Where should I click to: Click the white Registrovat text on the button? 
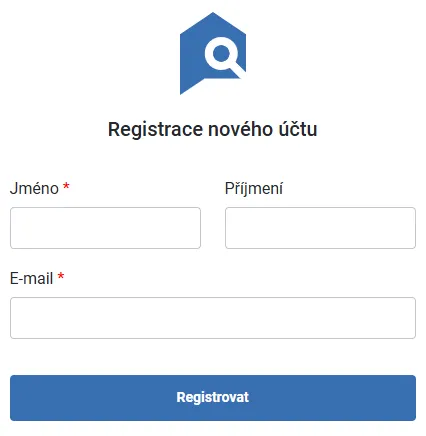coord(213,397)
